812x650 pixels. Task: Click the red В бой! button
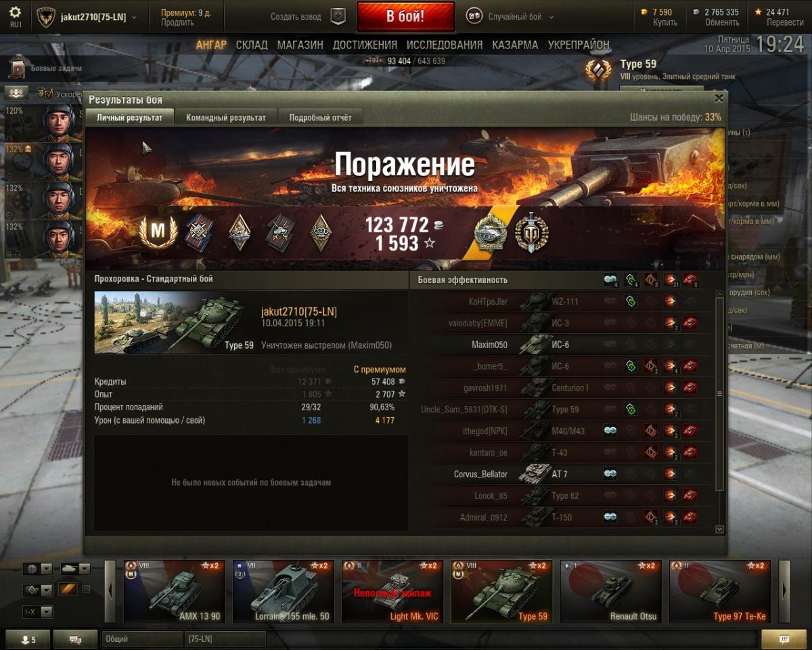405,16
